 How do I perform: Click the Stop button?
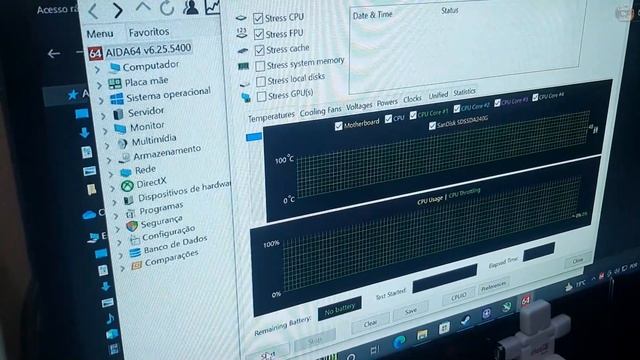click(x=315, y=340)
